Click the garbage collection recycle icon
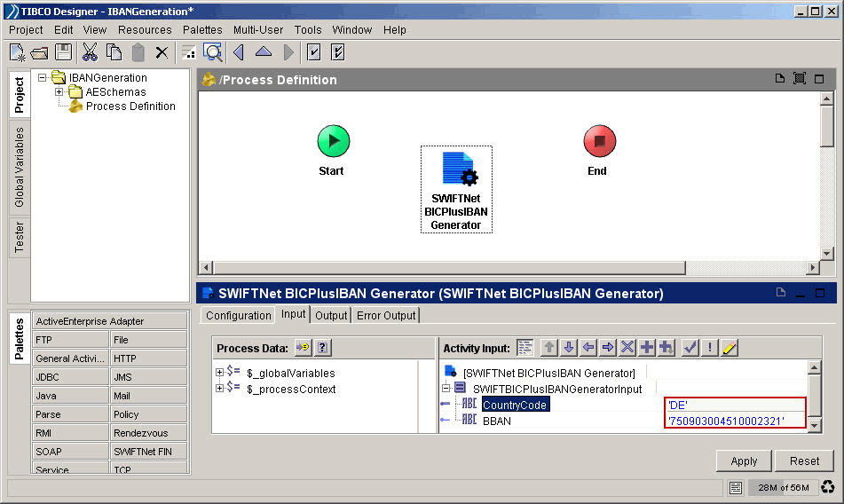This screenshot has height=504, width=844. (828, 487)
